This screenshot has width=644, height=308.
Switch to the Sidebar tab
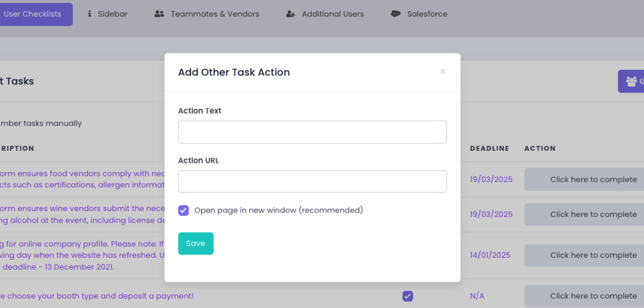click(113, 14)
